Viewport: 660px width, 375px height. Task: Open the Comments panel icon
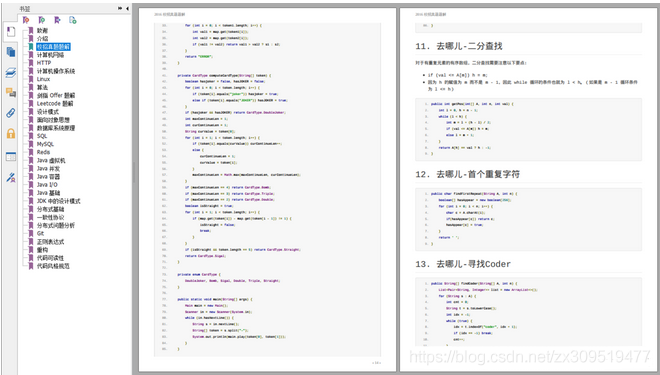click(11, 93)
